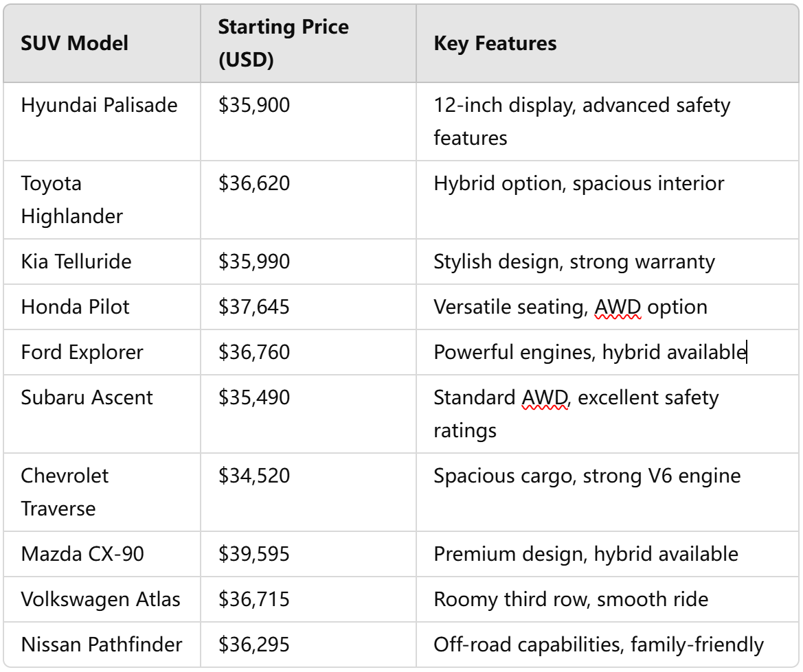Click underlined AWD in Subaru Ascent features
This screenshot has height=672, width=803.
point(545,397)
